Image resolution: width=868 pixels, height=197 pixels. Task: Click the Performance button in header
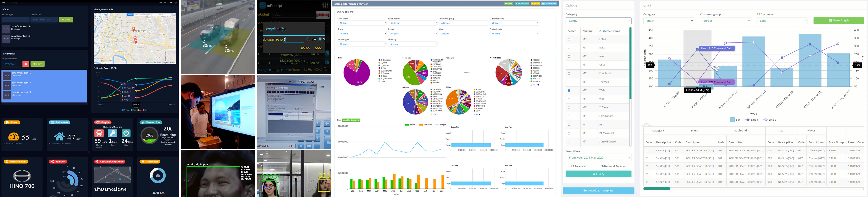522,3
